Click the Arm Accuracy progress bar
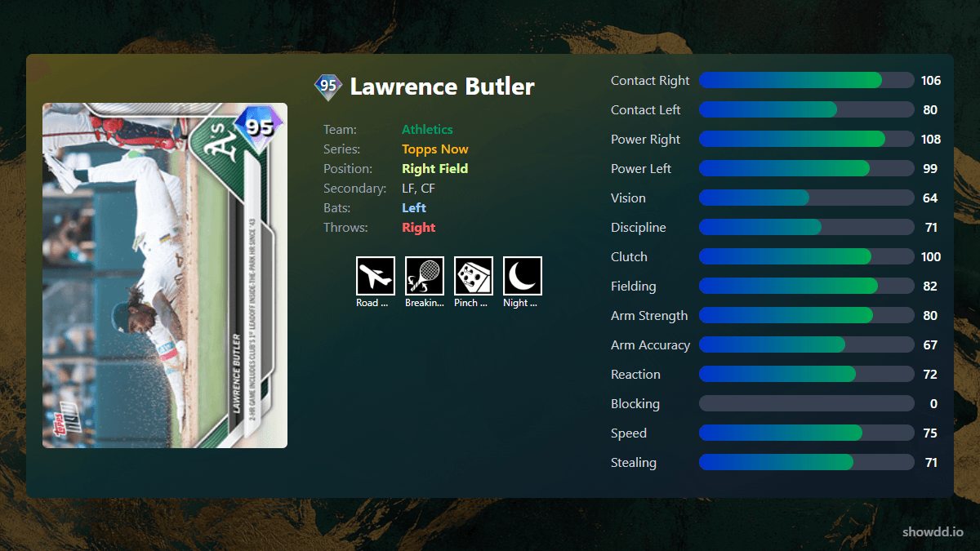 click(807, 344)
